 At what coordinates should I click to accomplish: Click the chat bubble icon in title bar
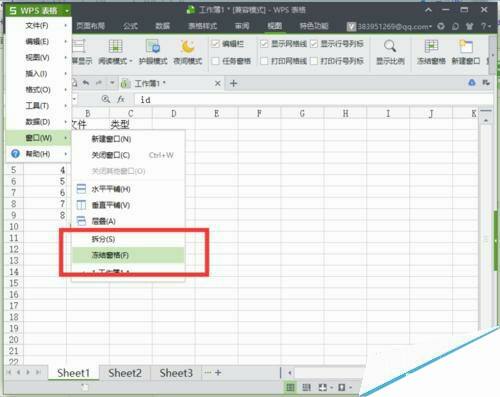coord(455,26)
